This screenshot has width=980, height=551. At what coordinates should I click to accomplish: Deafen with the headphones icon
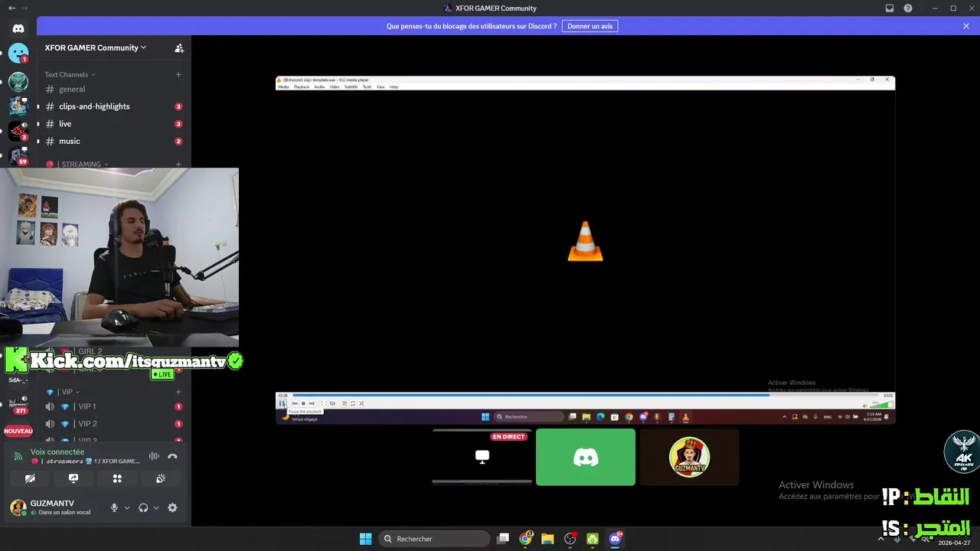(x=143, y=507)
